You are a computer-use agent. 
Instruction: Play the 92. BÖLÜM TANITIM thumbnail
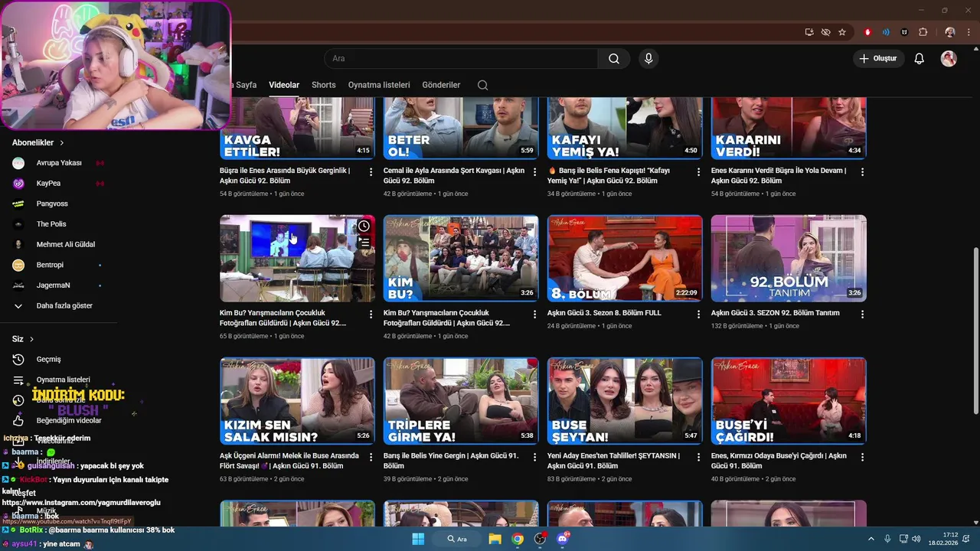(x=789, y=259)
